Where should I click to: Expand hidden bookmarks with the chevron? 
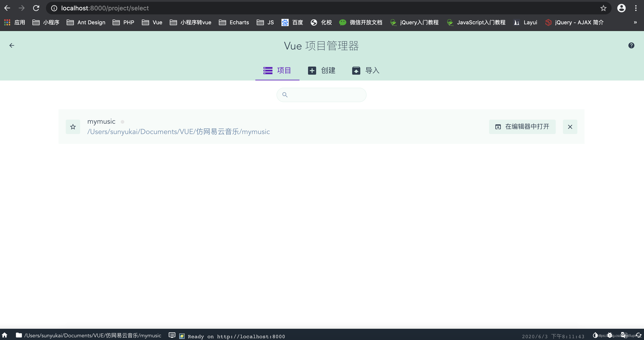click(x=635, y=22)
